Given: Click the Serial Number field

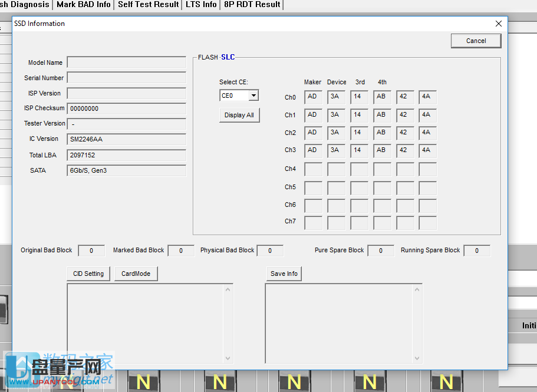Looking at the screenshot, I should [126, 78].
